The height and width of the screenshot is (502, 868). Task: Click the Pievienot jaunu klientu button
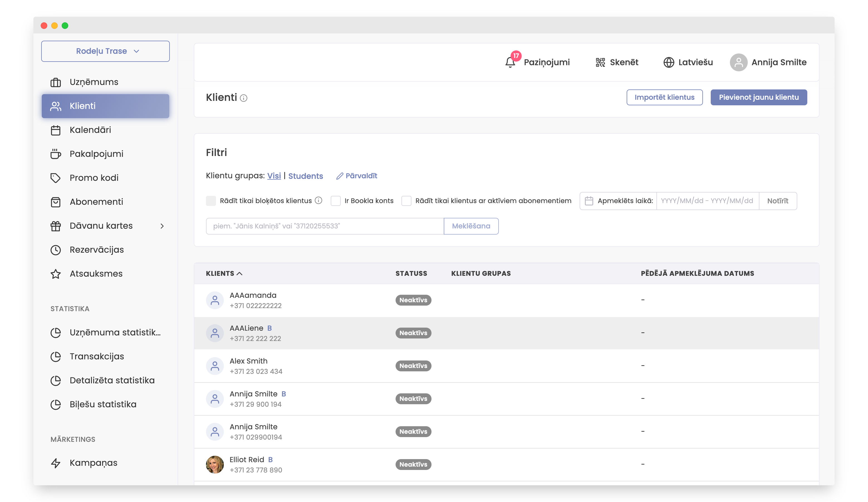click(x=759, y=97)
